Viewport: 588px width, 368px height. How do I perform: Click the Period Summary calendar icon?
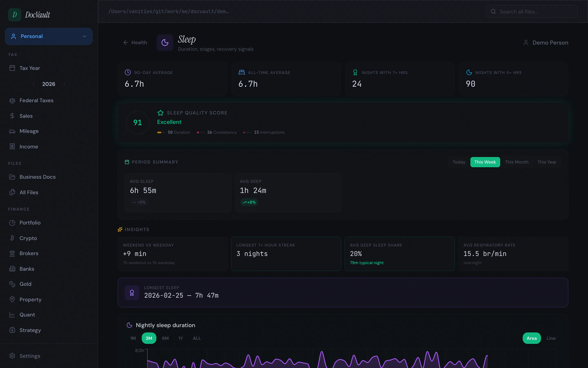point(127,162)
